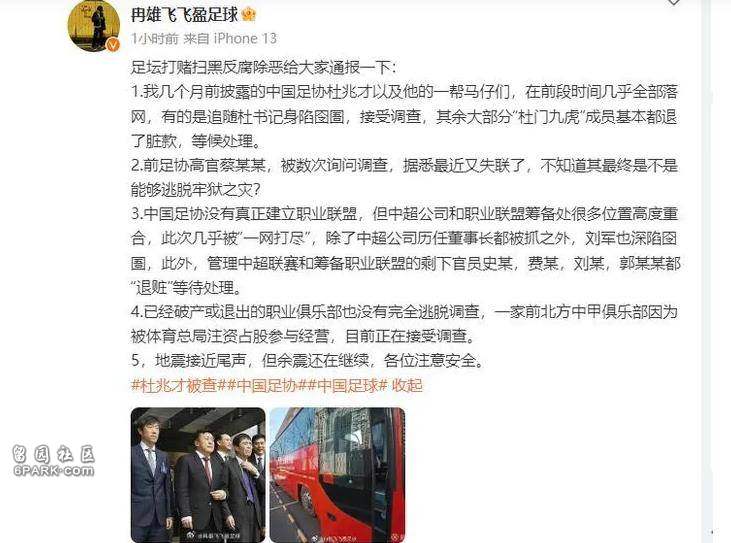Image resolution: width=731 pixels, height=543 pixels.
Task: Collapse the post with 收起
Action: 407,385
